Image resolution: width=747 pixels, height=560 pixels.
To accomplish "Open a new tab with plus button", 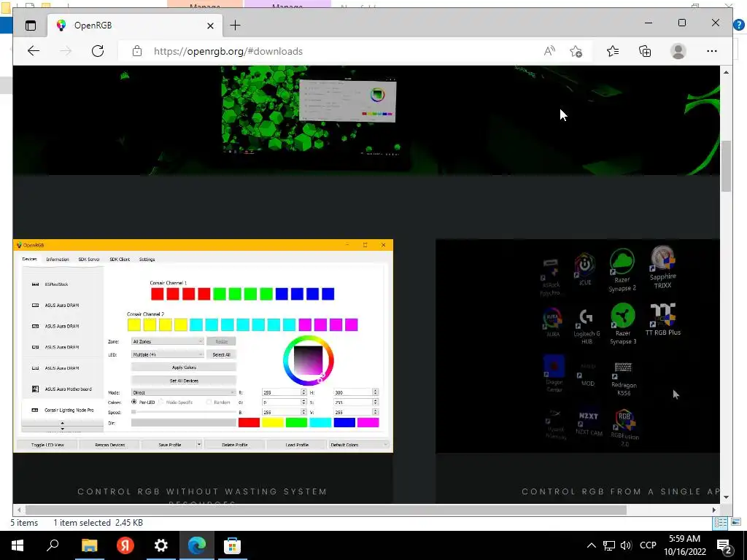I will tap(236, 26).
